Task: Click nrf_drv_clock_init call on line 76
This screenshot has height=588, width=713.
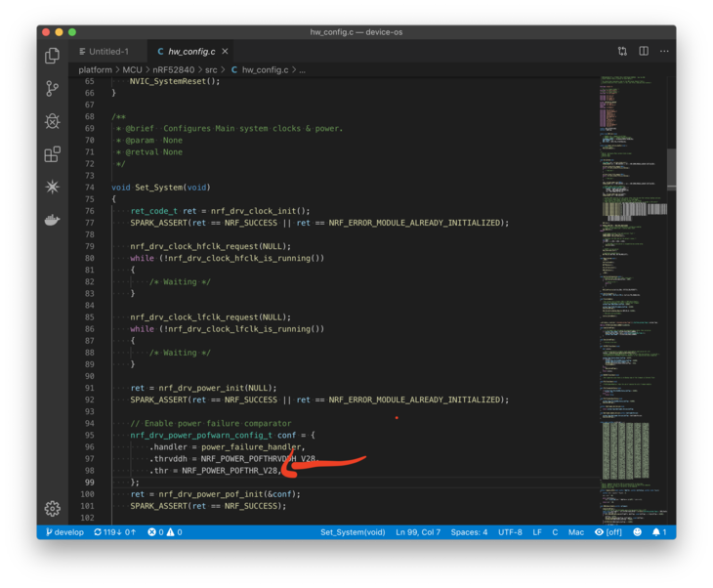Action: click(254, 211)
